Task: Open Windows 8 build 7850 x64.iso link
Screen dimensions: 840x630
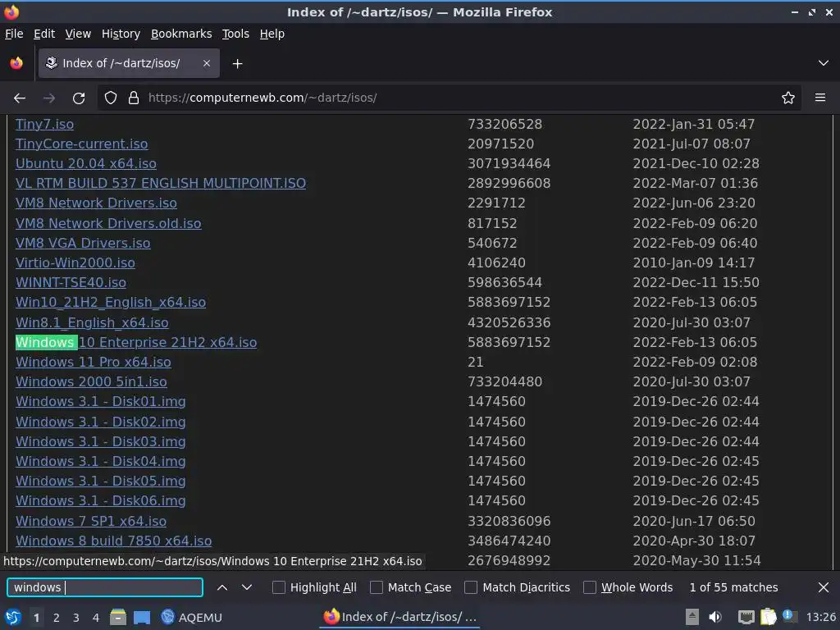Action: (x=113, y=541)
